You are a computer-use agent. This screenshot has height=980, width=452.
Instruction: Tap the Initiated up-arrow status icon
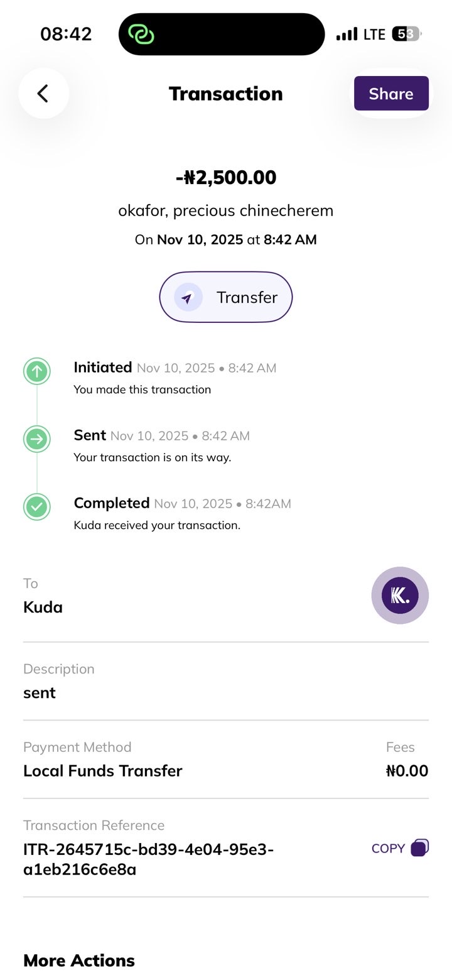(x=37, y=371)
